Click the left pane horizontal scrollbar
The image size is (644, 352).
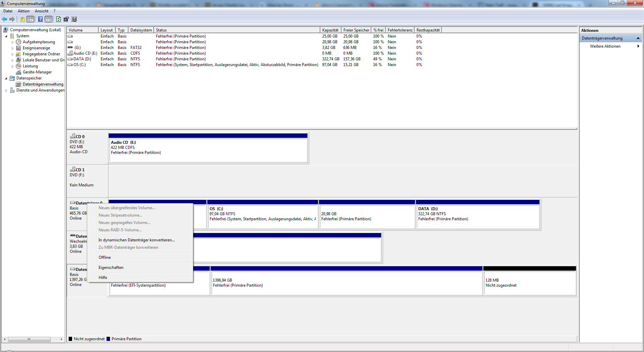pos(30,339)
